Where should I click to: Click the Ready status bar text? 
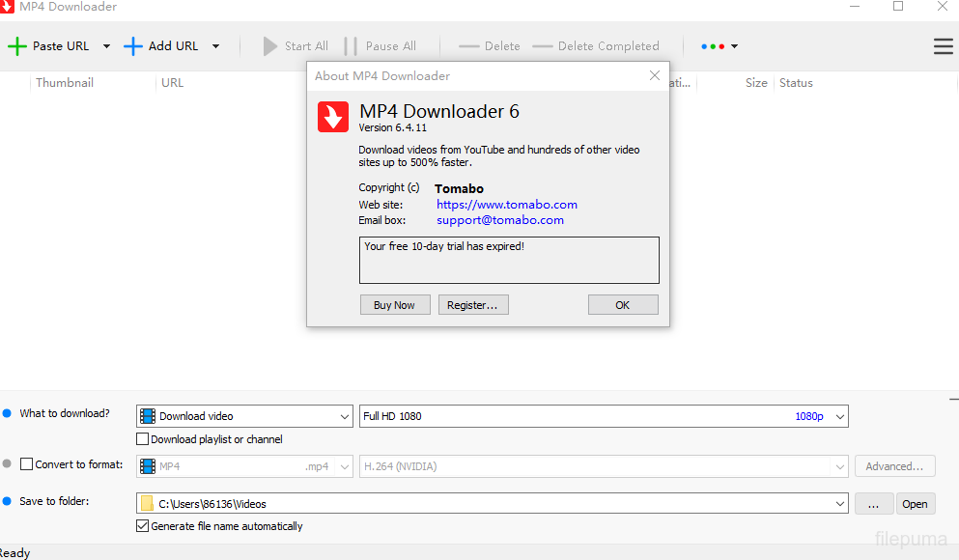pyautogui.click(x=14, y=552)
